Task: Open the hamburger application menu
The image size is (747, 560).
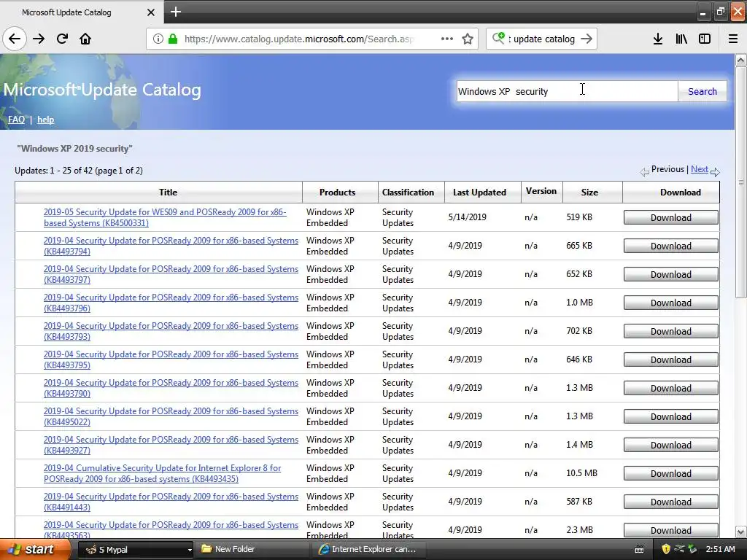Action: tap(733, 39)
